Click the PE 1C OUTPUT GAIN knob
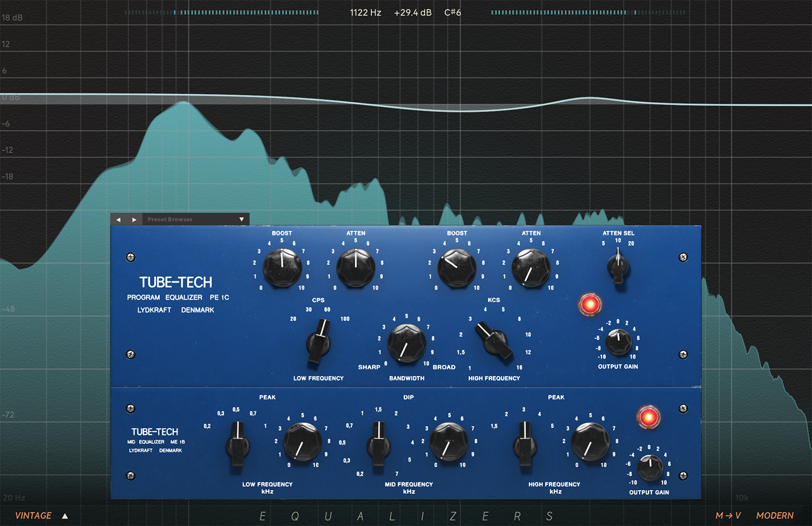The image size is (812, 526). click(618, 341)
